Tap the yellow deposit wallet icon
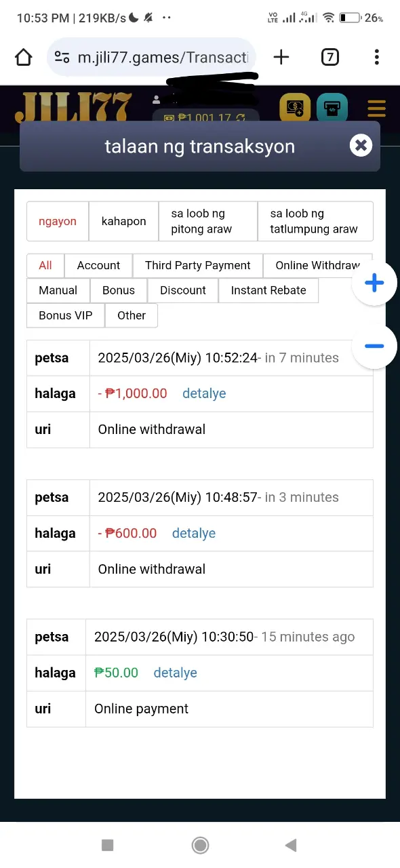The image size is (400, 868). click(x=295, y=108)
